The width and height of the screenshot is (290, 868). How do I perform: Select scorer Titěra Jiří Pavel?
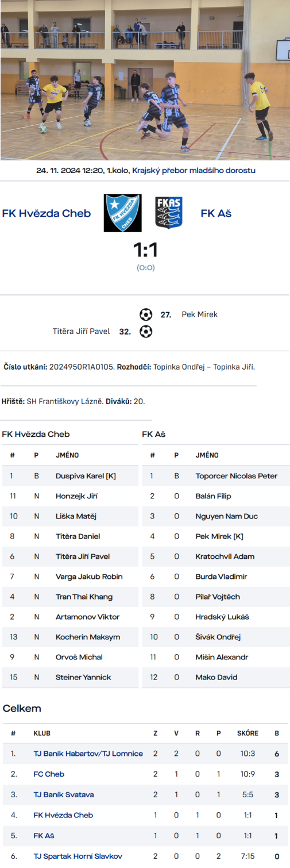point(81,331)
